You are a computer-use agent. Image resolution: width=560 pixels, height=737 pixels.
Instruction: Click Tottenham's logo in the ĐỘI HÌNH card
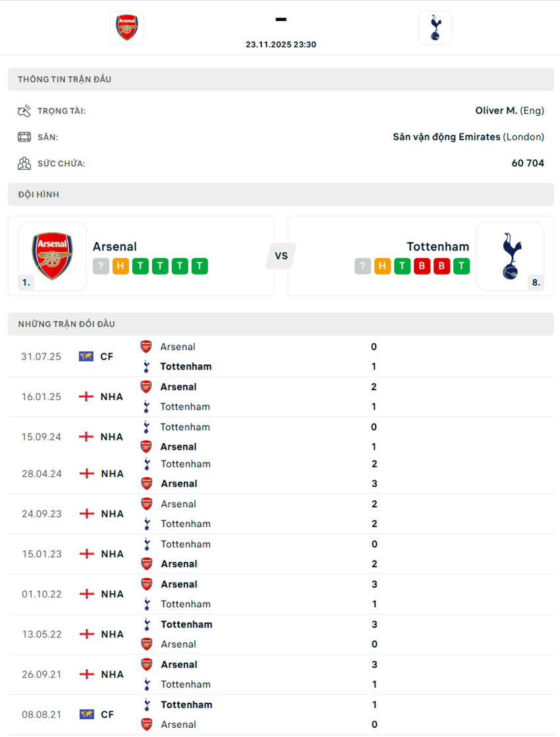(511, 257)
